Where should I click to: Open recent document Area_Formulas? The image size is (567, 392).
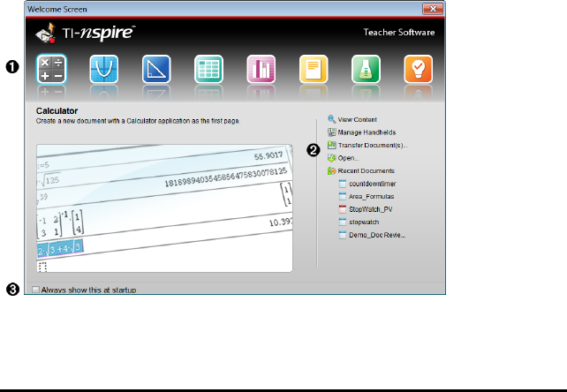[x=371, y=196]
